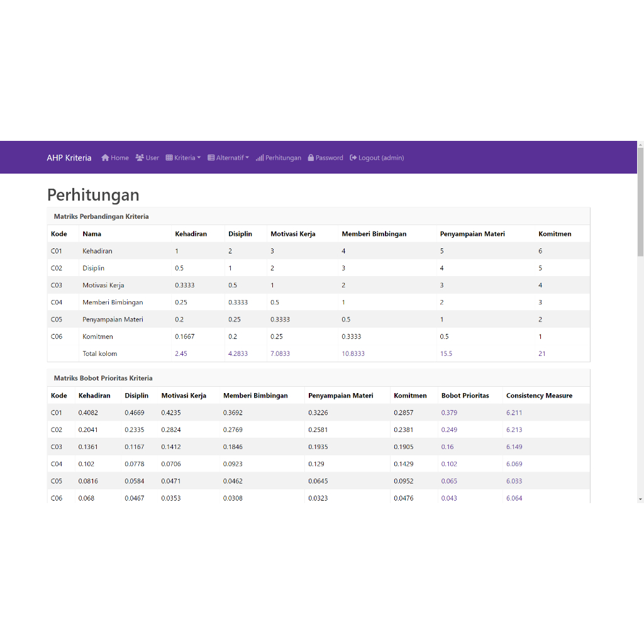Viewport: 644px width, 644px height.
Task: Expand the Kriteria dropdown caret
Action: click(x=199, y=158)
